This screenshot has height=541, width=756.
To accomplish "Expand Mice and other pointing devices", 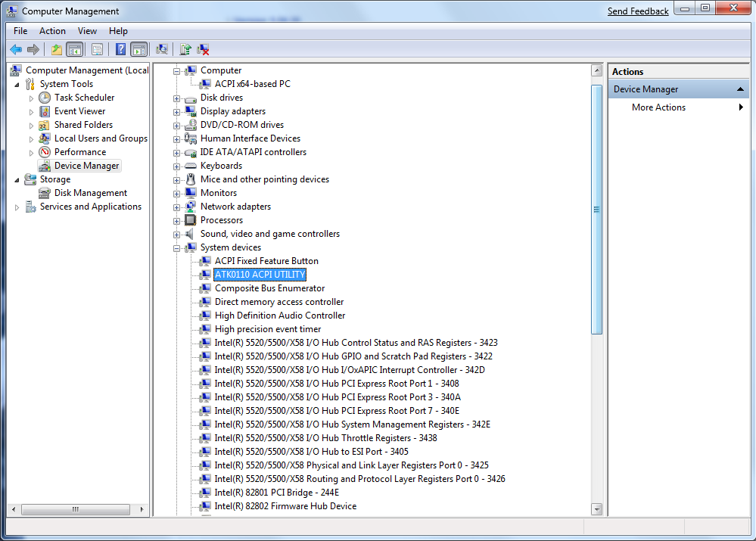I will (177, 180).
